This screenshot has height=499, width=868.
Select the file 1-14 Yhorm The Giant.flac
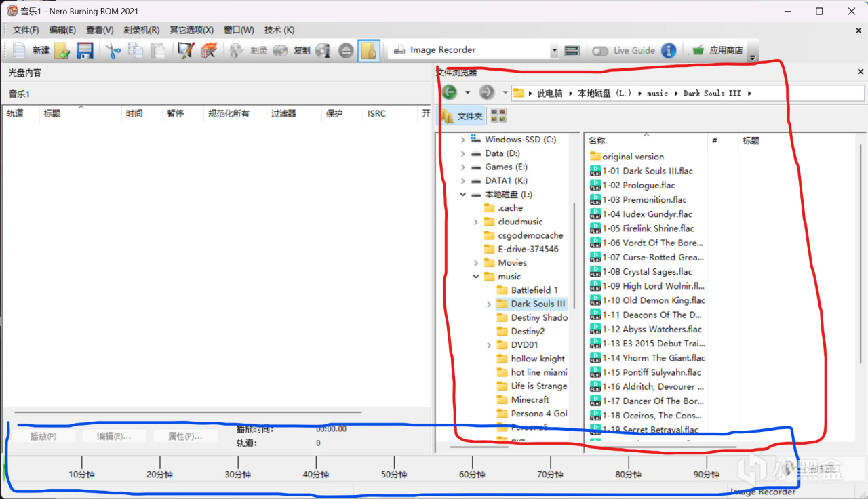coord(648,358)
